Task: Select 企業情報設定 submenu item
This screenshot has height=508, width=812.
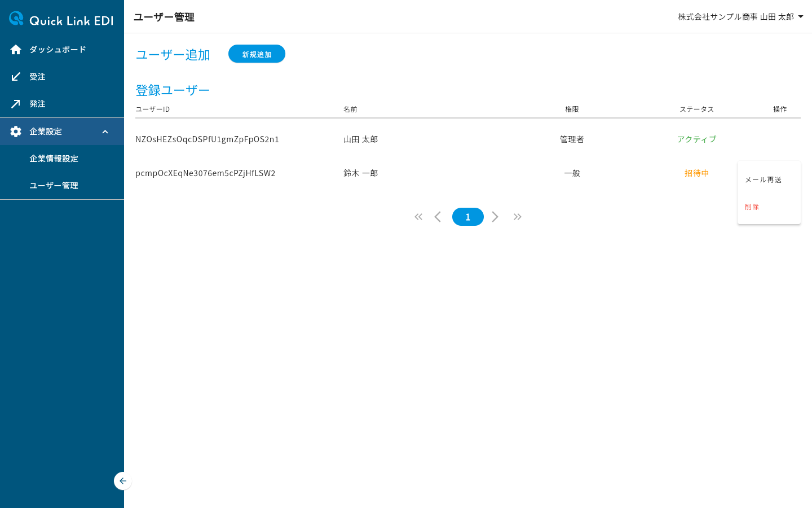Action: 62,159
